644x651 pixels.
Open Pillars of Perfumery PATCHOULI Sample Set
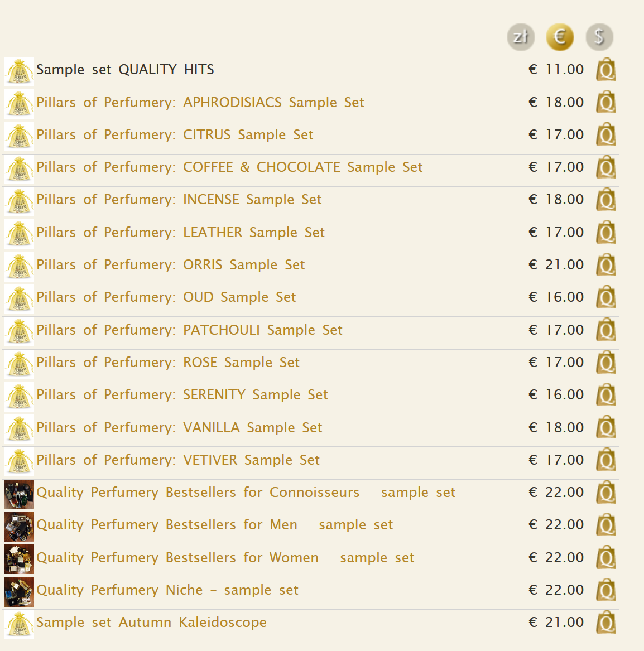pyautogui.click(x=189, y=330)
